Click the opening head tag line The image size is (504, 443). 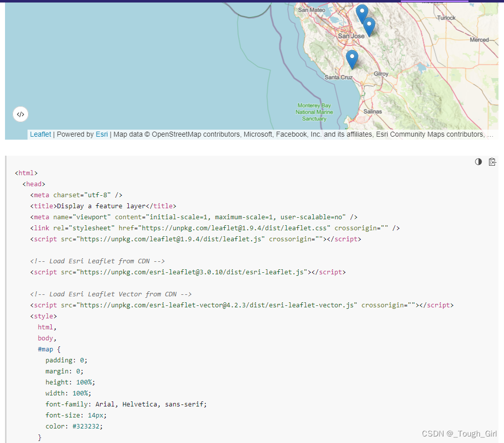34,184
